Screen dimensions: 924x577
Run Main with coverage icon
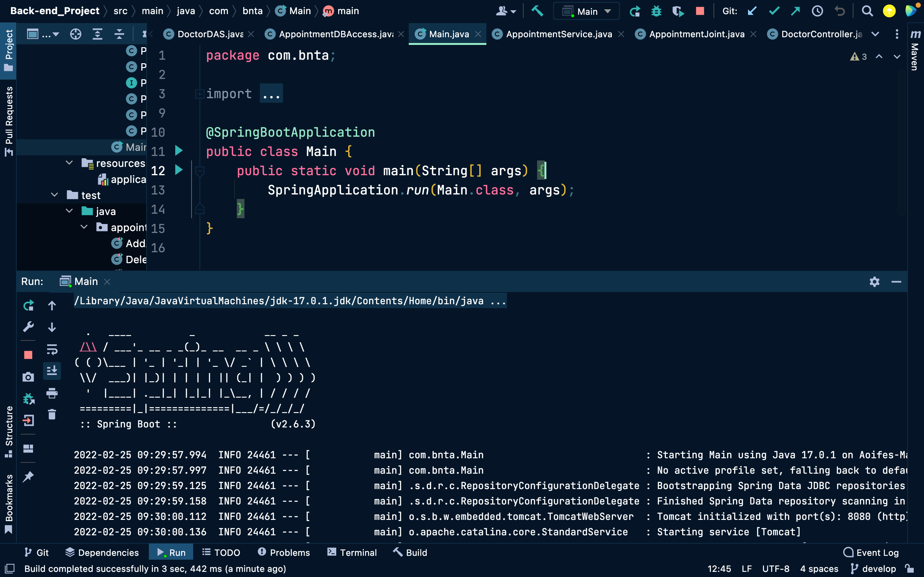click(678, 11)
